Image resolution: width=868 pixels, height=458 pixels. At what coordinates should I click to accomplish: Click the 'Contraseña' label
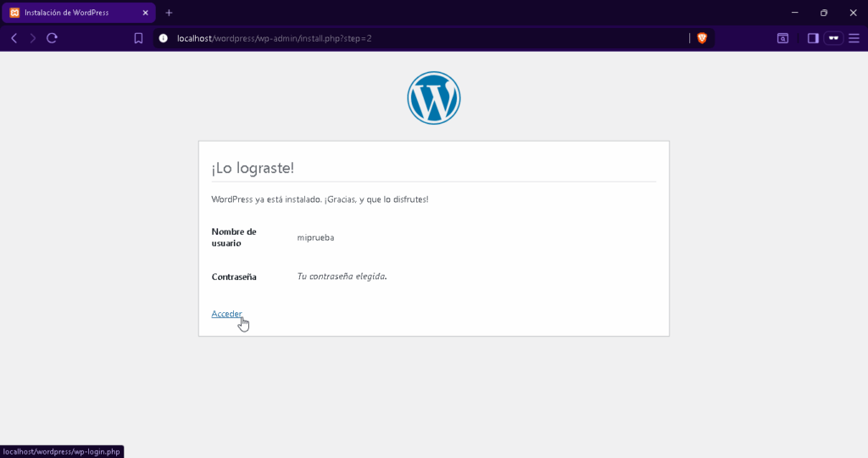[x=234, y=276]
